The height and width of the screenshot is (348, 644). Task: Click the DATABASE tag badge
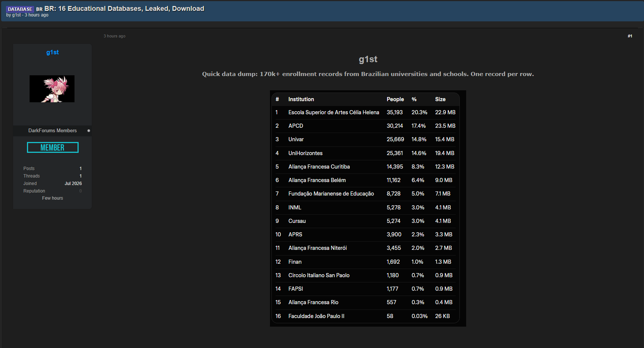tap(20, 9)
